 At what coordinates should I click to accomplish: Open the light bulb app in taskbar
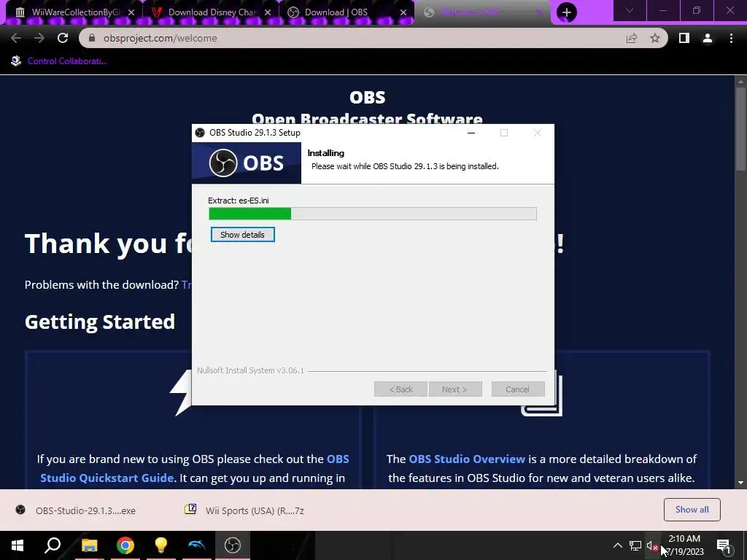point(161,545)
